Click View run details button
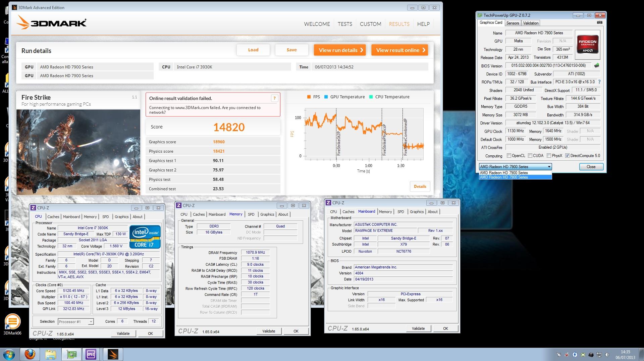This screenshot has height=361, width=644. [340, 50]
